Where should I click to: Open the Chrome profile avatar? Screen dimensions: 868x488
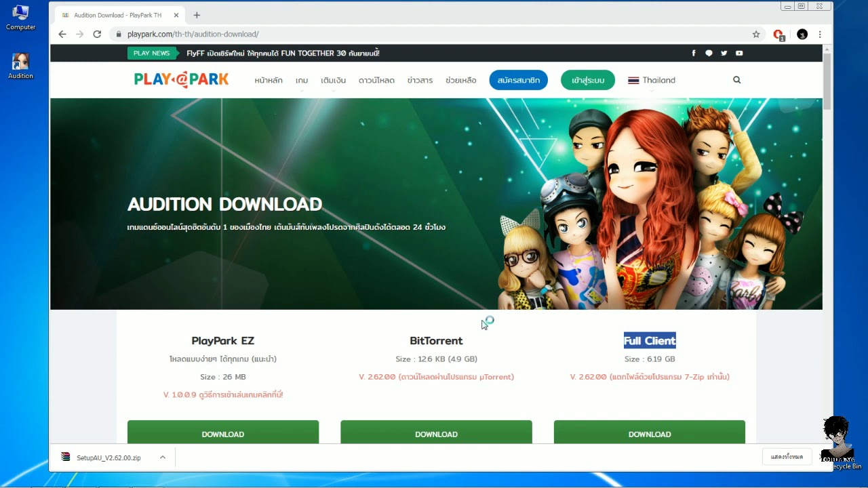(802, 34)
